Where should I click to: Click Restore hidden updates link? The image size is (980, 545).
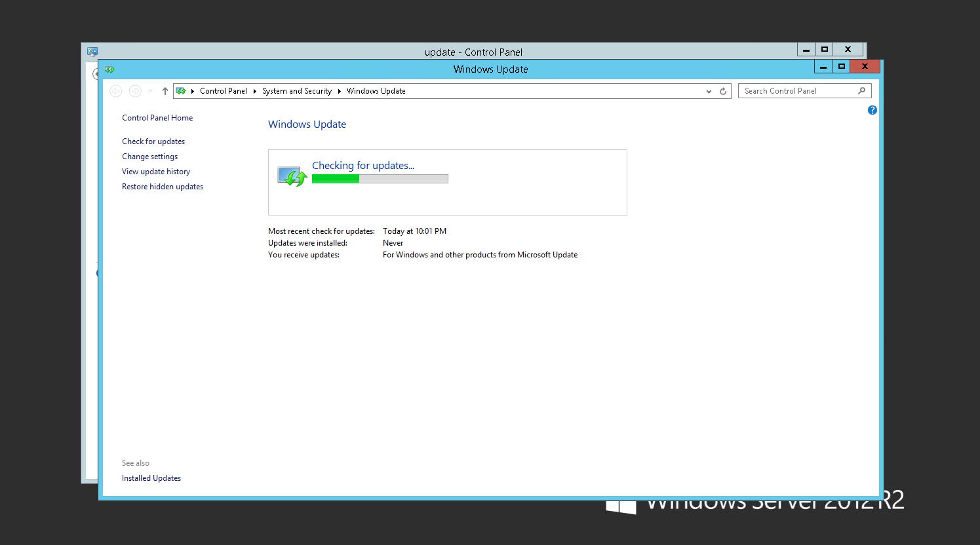click(163, 187)
